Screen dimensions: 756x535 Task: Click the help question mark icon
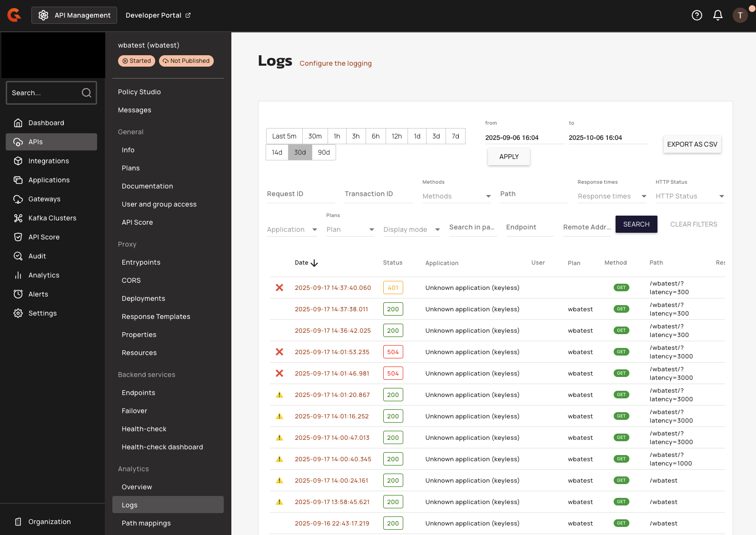tap(696, 15)
